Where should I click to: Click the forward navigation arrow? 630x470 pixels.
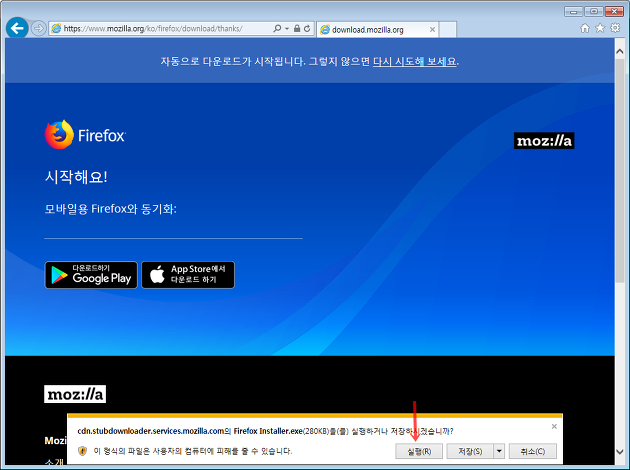(x=38, y=29)
